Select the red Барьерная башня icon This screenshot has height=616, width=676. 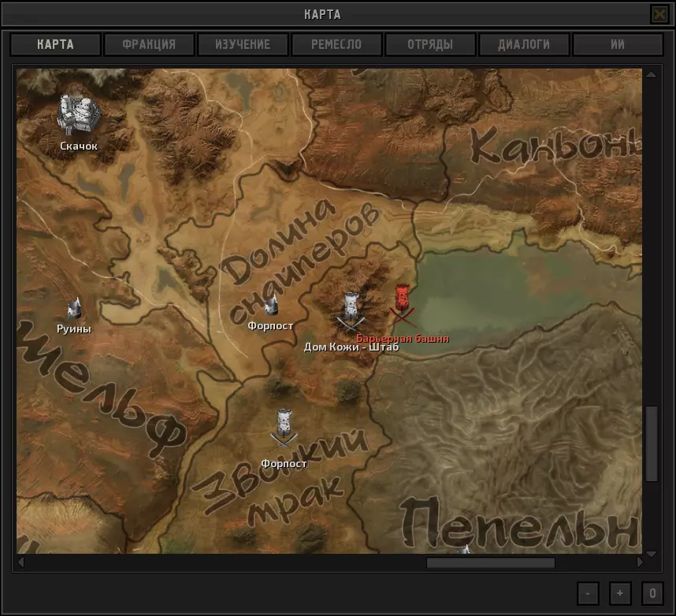pos(402,304)
